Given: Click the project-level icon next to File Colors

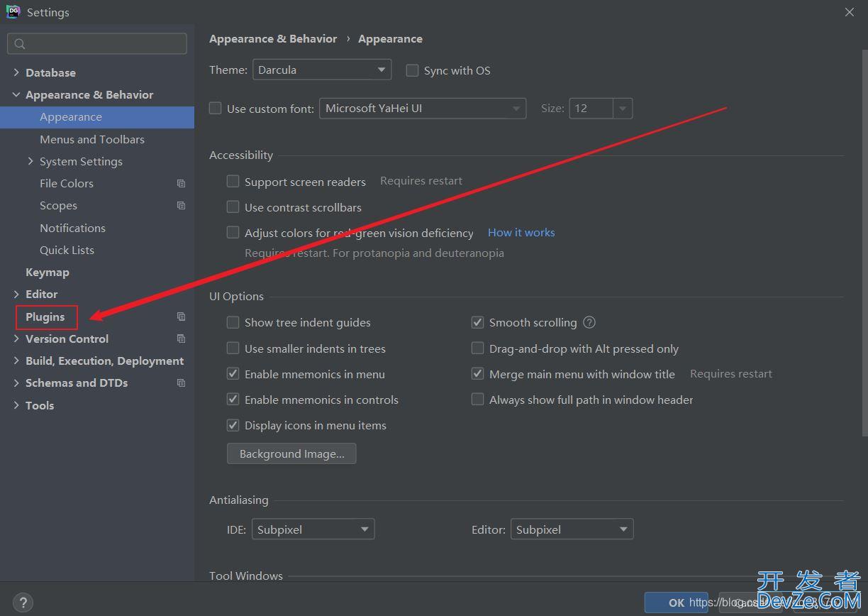Looking at the screenshot, I should coord(181,183).
